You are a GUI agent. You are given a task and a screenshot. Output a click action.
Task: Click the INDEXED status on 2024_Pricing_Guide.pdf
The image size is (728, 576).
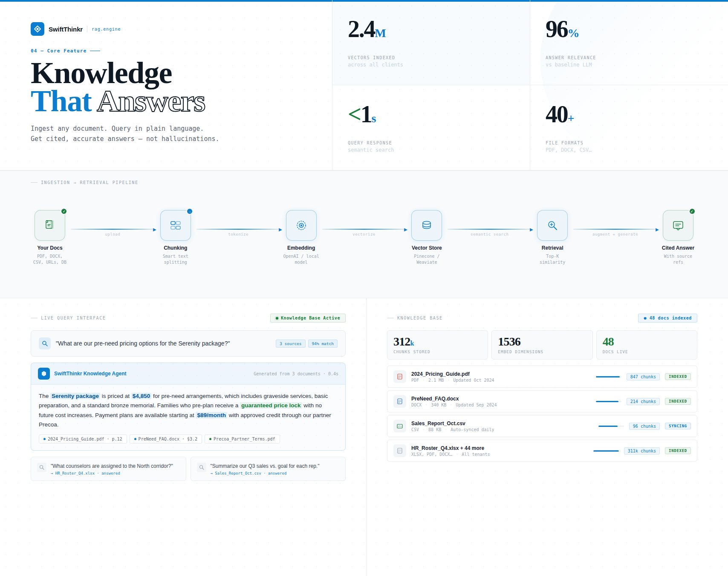[x=678, y=377]
